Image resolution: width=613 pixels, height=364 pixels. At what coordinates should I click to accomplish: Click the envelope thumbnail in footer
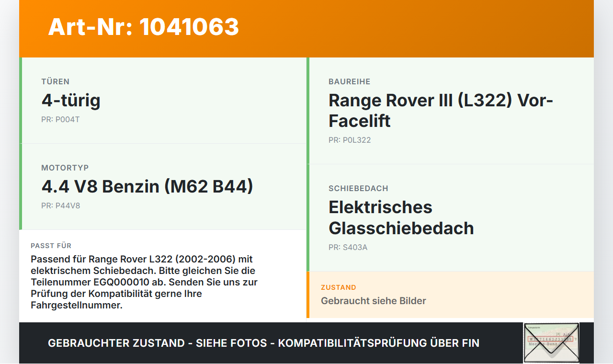pos(551,343)
